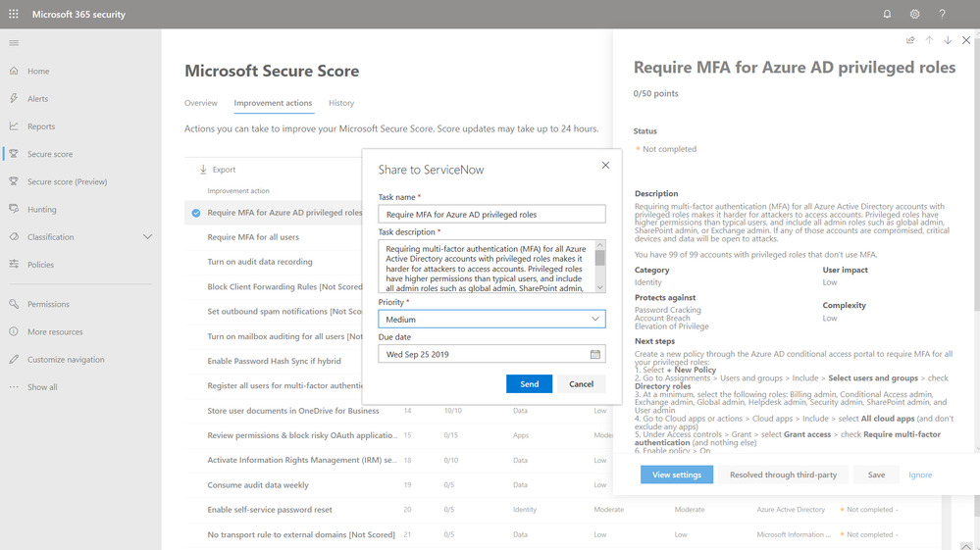Go to next item with down arrow
The height and width of the screenshot is (550, 980).
tap(948, 40)
